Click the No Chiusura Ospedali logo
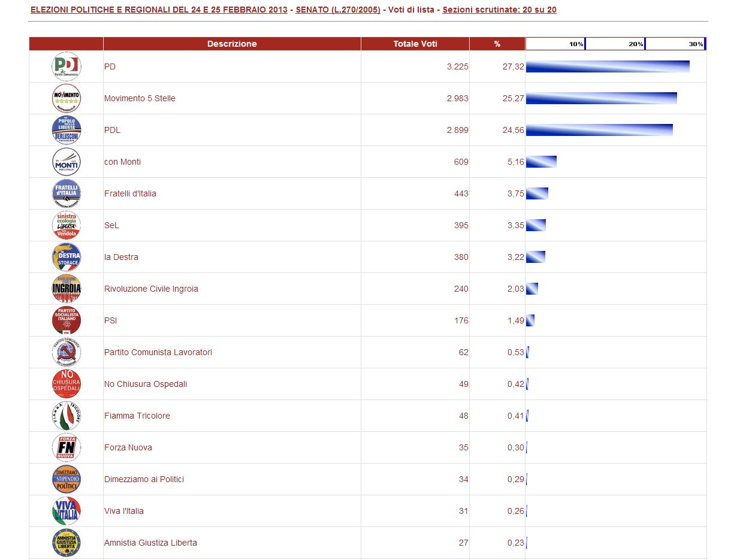This screenshot has height=560, width=752. coord(66,384)
